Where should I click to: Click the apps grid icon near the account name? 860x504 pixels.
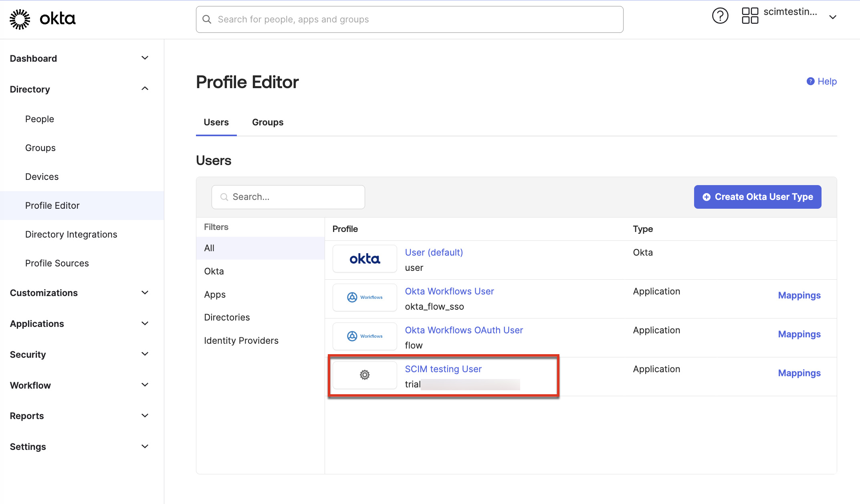pyautogui.click(x=750, y=16)
